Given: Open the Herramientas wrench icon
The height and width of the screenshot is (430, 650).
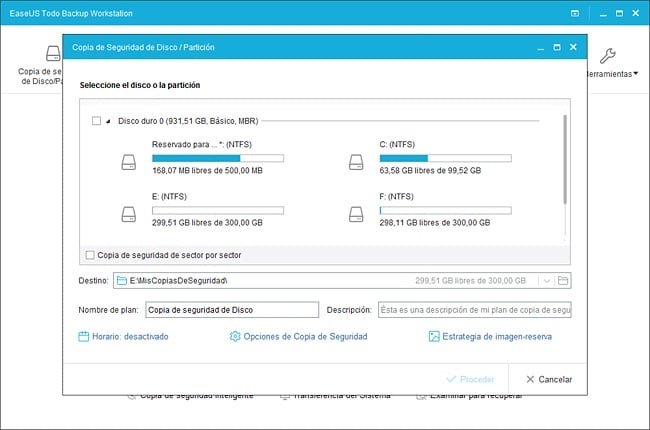Looking at the screenshot, I should [x=608, y=56].
